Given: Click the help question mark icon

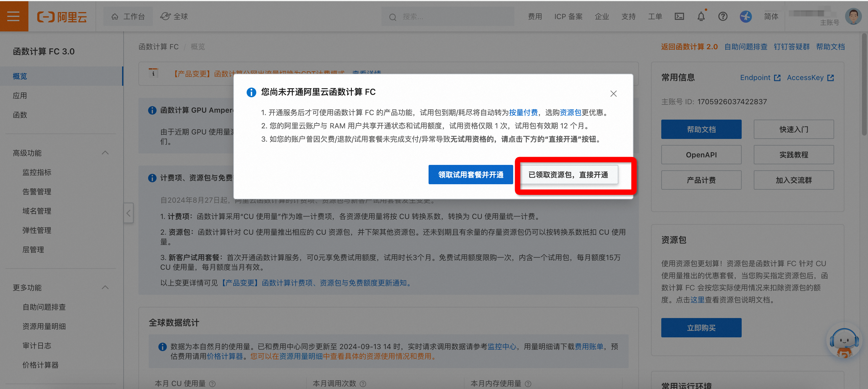Looking at the screenshot, I should (722, 17).
